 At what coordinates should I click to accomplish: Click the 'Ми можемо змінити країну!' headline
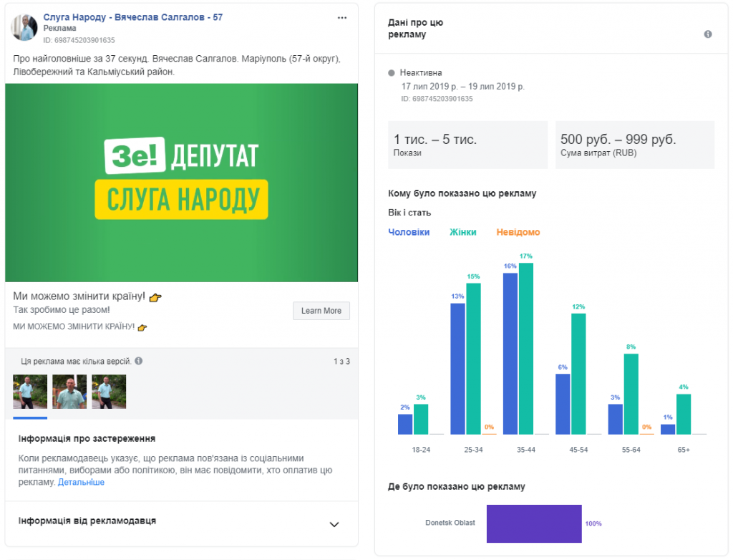pyautogui.click(x=79, y=296)
